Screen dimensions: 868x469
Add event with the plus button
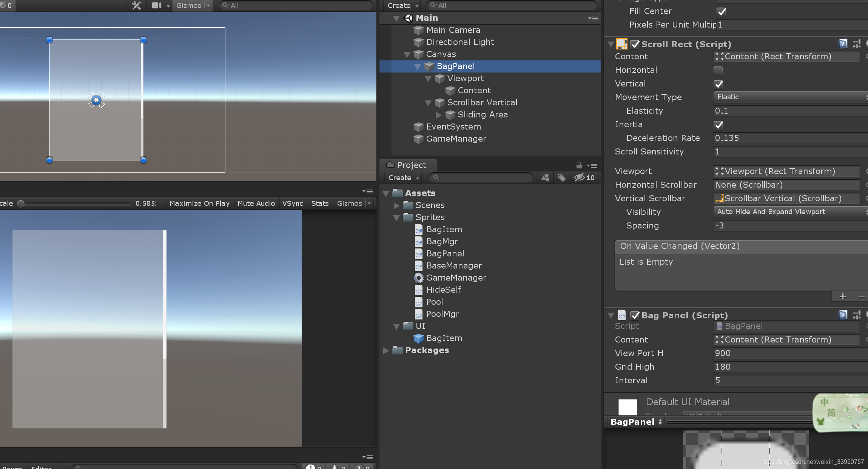click(x=842, y=296)
